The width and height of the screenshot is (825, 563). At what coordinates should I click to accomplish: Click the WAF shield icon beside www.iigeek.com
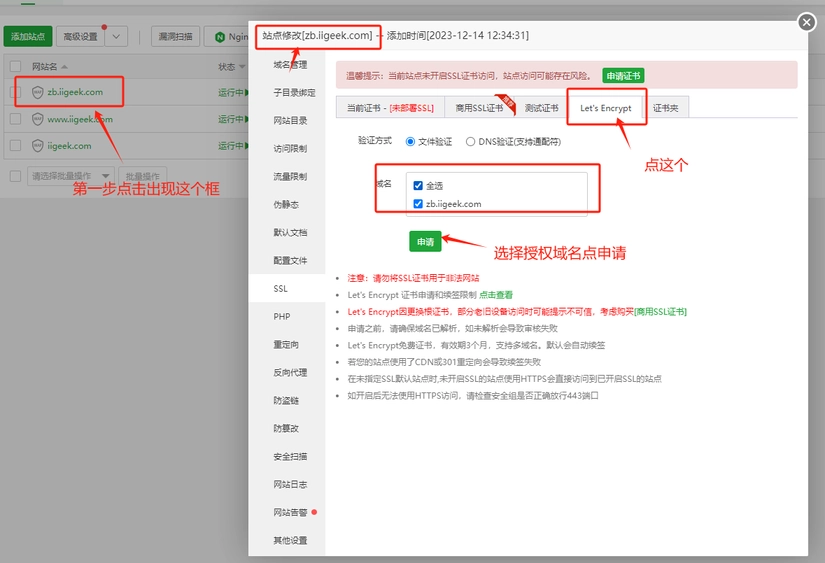pyautogui.click(x=38, y=119)
